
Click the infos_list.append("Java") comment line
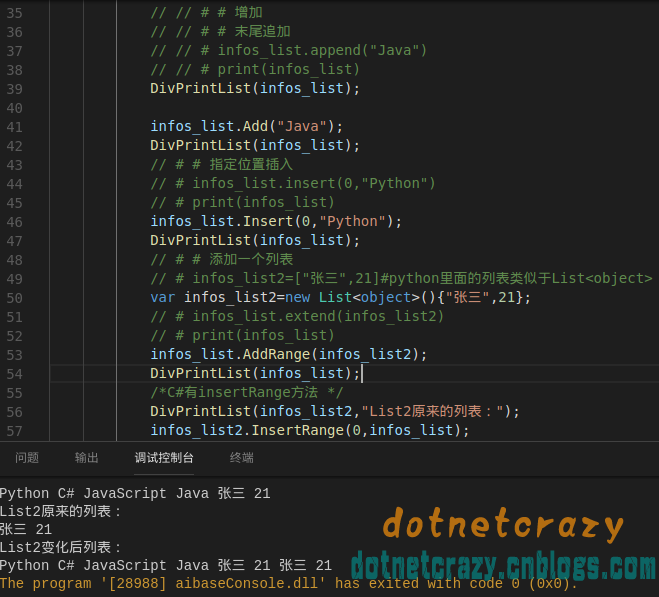click(289, 50)
